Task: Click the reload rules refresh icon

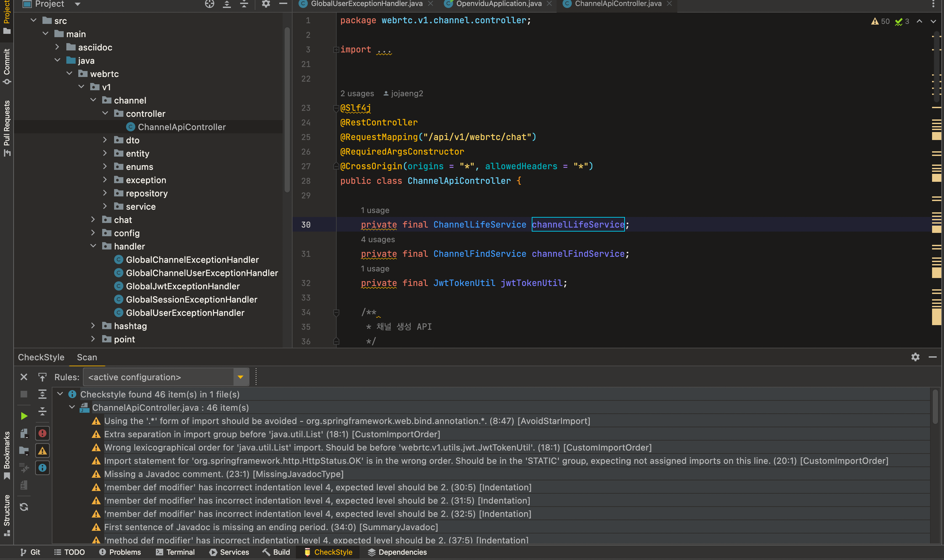Action: pyautogui.click(x=24, y=507)
